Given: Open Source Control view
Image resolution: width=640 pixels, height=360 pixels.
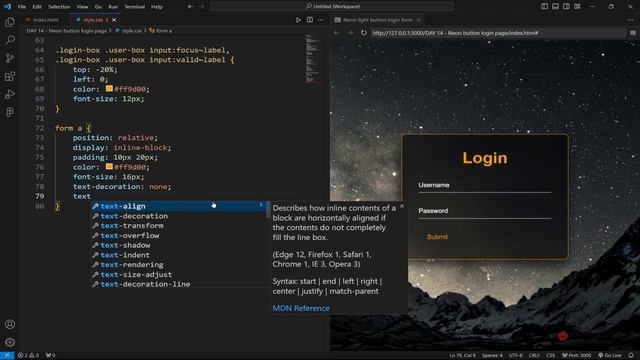Looking at the screenshot, I should point(10,58).
